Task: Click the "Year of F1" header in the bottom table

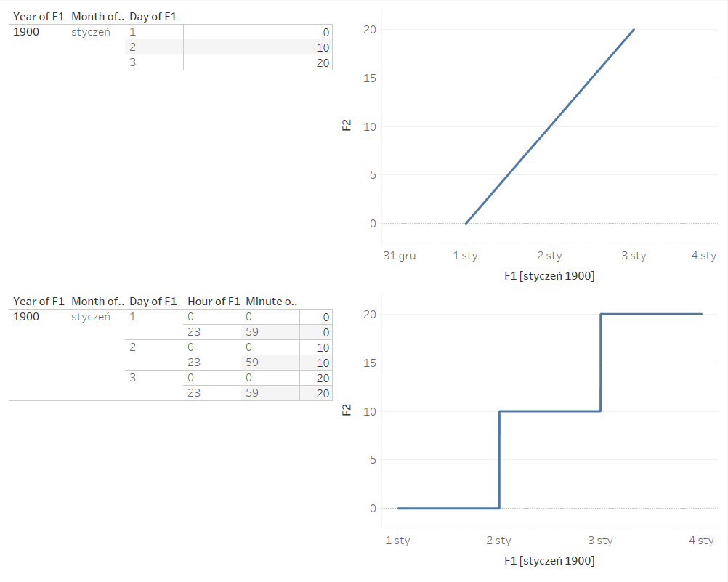Action: click(39, 301)
